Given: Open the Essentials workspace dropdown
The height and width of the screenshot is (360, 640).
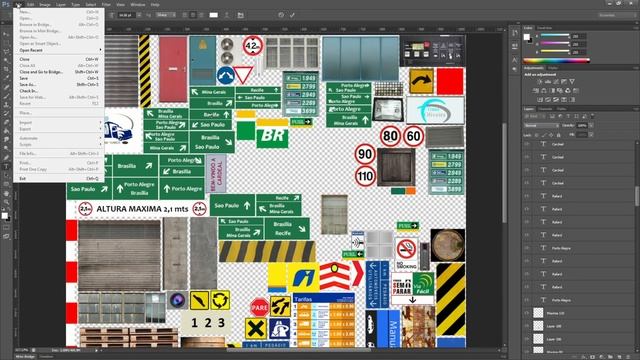Looking at the screenshot, I should coord(616,15).
